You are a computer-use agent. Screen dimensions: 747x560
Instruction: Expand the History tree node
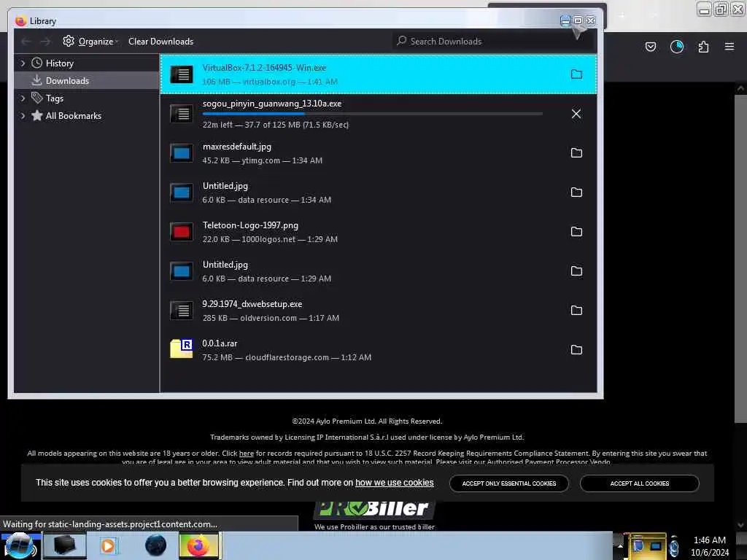[x=23, y=63]
